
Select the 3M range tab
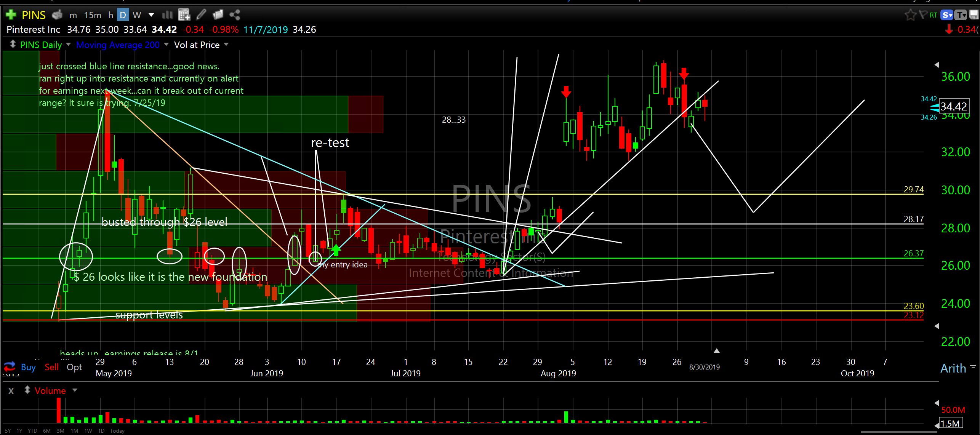click(x=60, y=431)
